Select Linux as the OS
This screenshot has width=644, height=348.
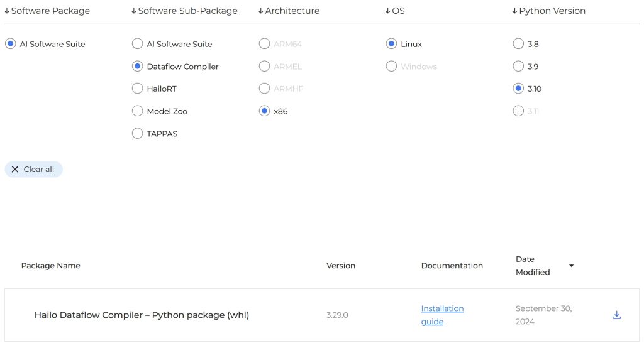click(391, 44)
